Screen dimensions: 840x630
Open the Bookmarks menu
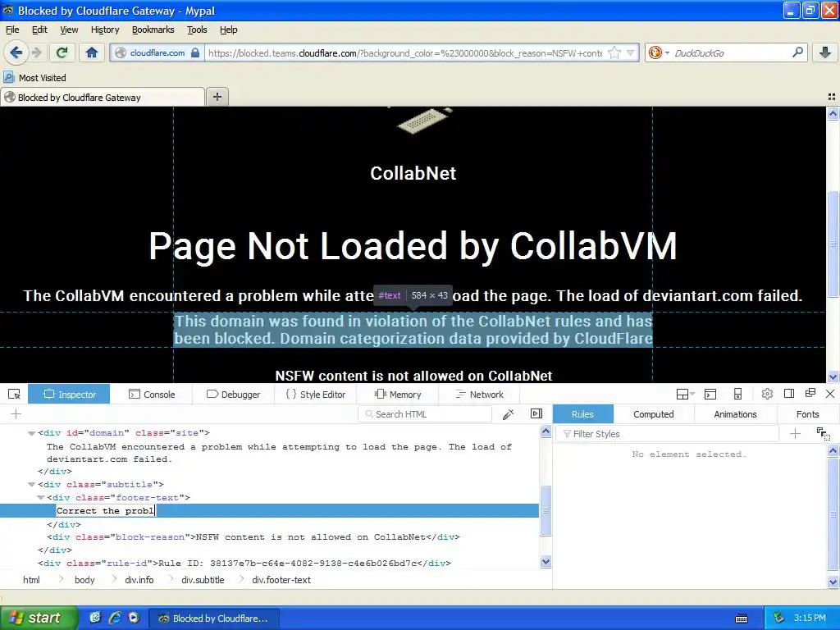[x=153, y=30]
